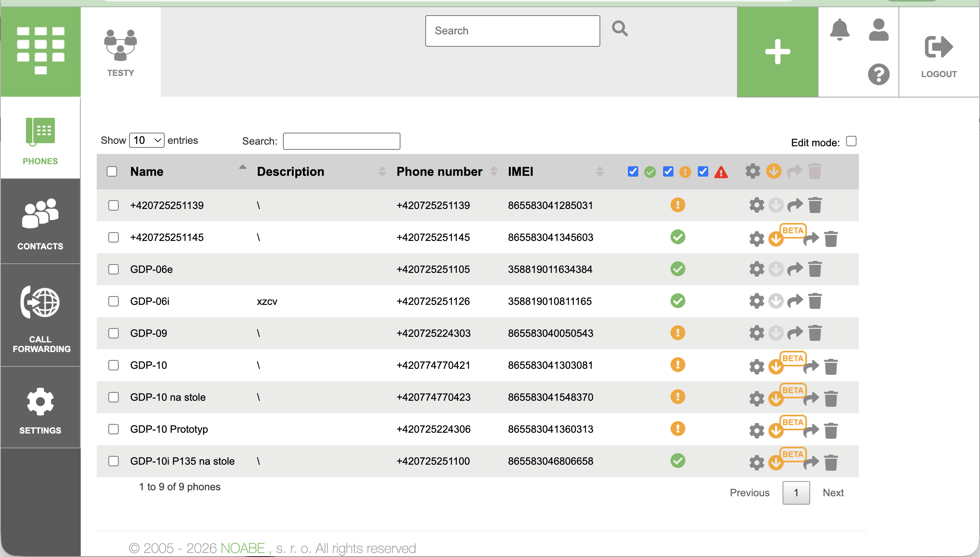Open the Show entries dropdown
This screenshot has height=557, width=980.
point(147,140)
